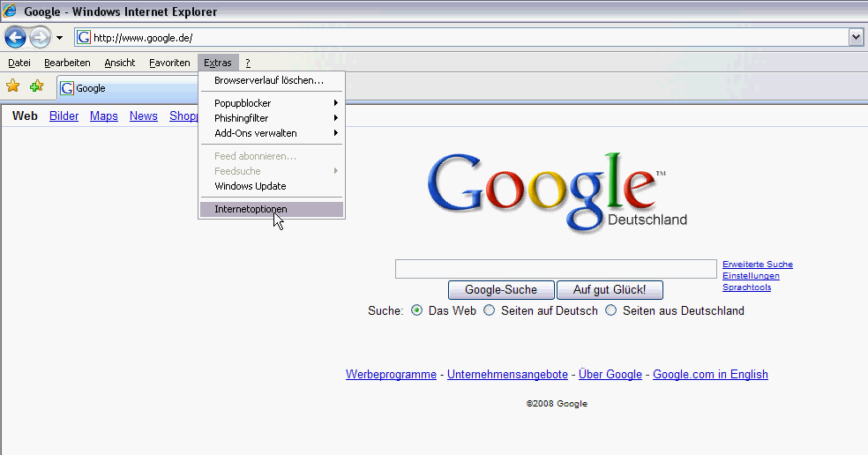The height and width of the screenshot is (455, 868).
Task: Click the Internet Explorer logo in the title bar
Action: coord(11,11)
